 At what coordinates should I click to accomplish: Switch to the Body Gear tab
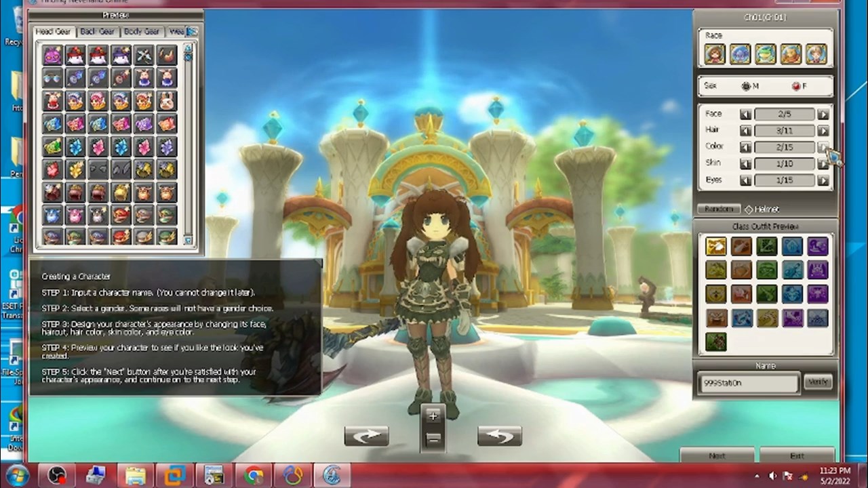point(142,31)
